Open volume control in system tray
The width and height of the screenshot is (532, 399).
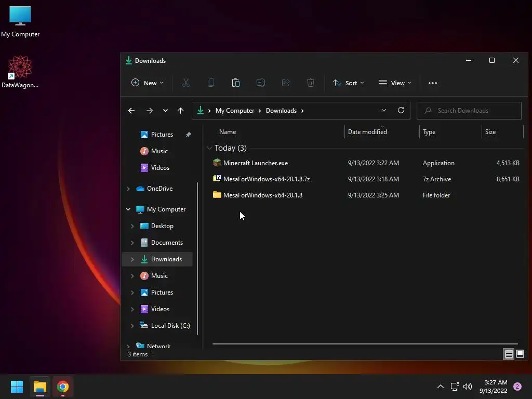point(468,387)
